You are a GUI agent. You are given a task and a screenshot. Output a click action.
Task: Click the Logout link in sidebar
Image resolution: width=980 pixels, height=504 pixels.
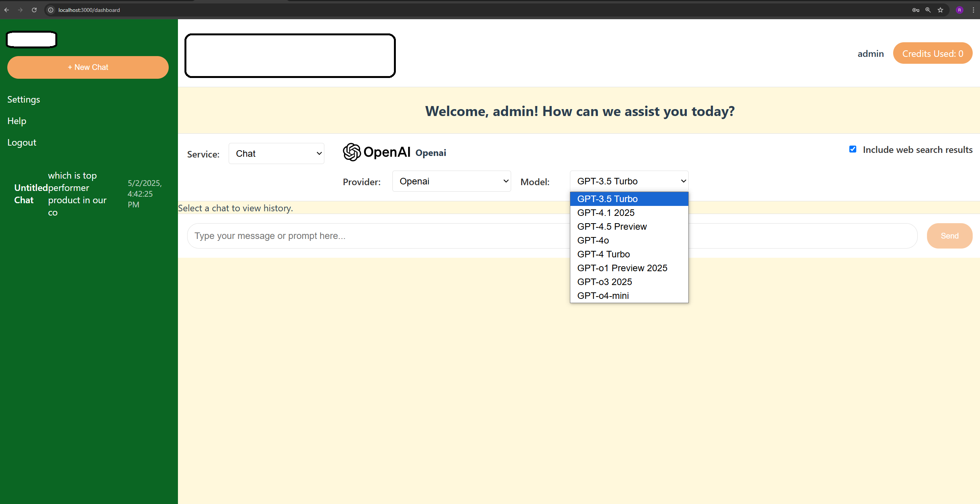coord(22,143)
